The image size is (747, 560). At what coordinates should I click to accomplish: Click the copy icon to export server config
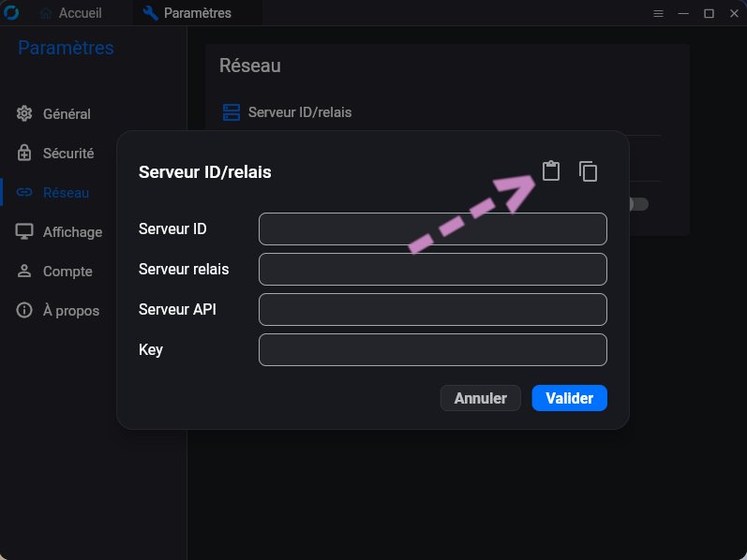click(588, 171)
